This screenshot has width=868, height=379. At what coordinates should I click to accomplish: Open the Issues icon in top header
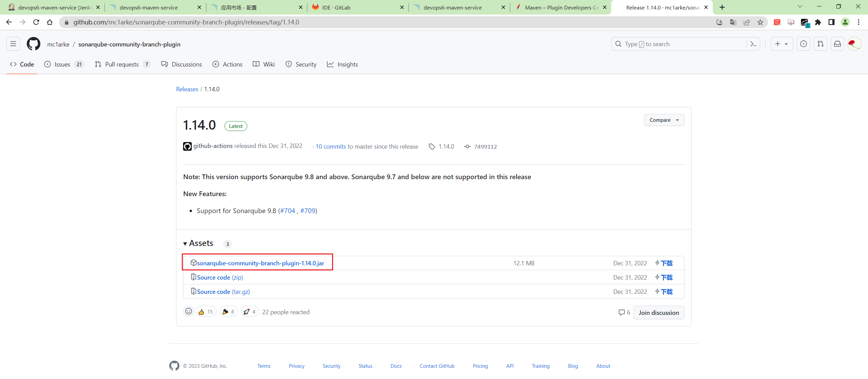click(804, 44)
